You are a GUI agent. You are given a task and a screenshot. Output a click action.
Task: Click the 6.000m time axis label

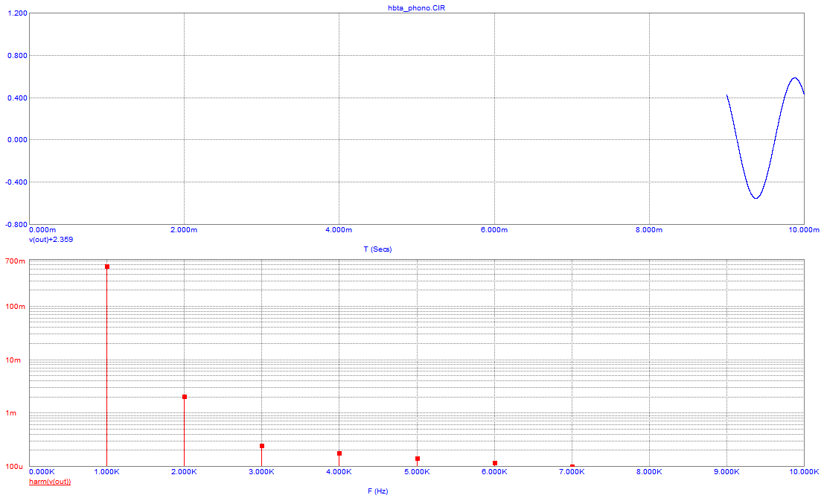pos(494,229)
